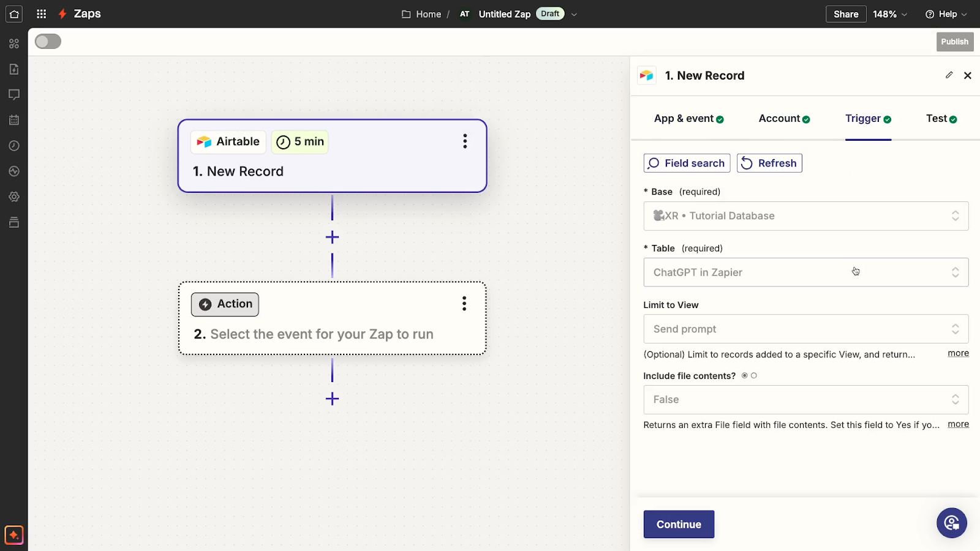Go to Home folder breadcrumb
Image resolution: width=980 pixels, height=551 pixels.
coord(421,14)
